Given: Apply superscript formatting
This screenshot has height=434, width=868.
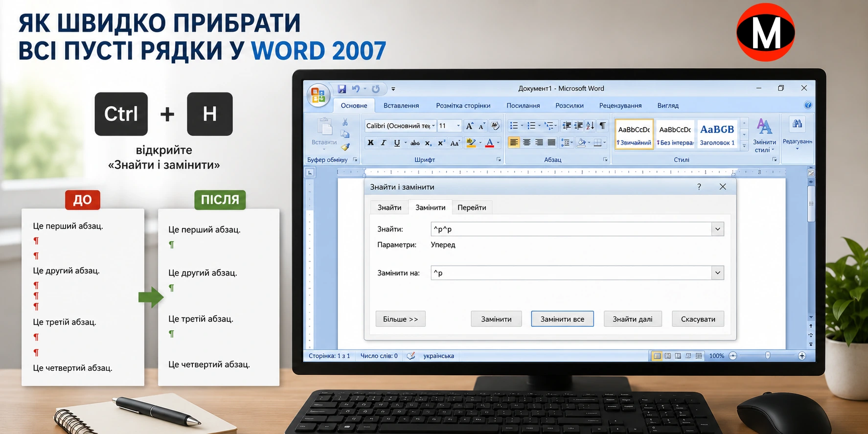Looking at the screenshot, I should coord(441,143).
